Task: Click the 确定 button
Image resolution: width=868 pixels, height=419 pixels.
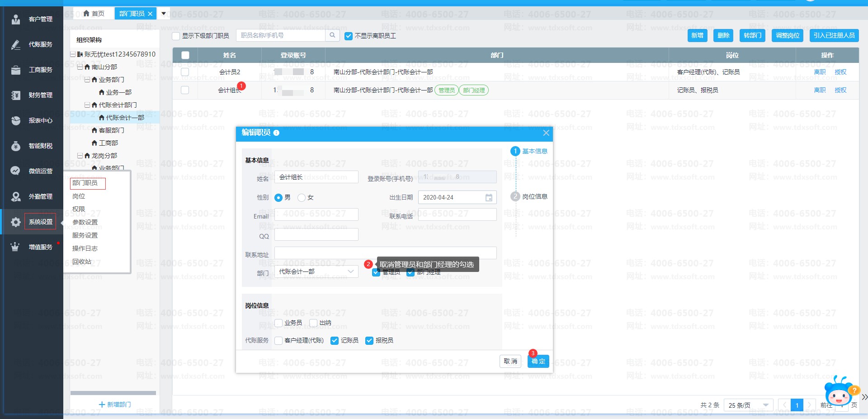Action: coord(538,361)
